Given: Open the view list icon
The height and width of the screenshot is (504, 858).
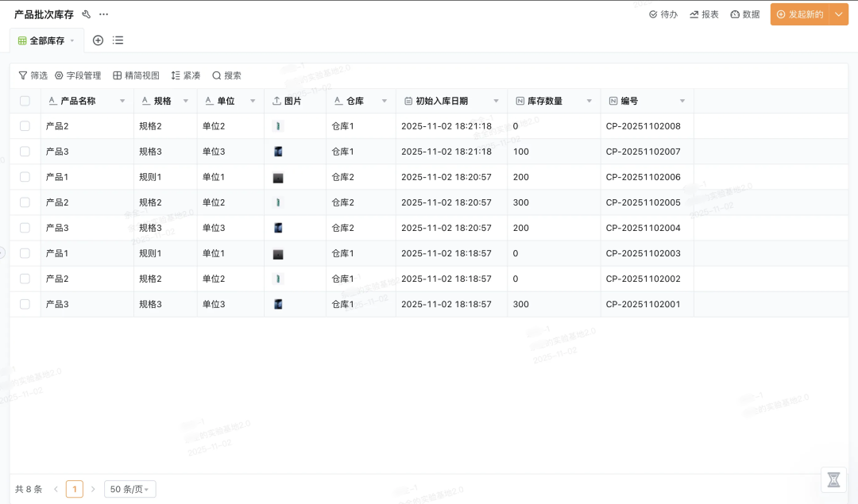Looking at the screenshot, I should pos(118,40).
